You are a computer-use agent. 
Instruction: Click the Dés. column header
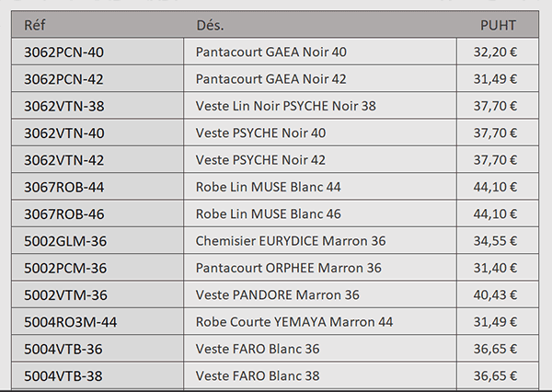(x=210, y=25)
